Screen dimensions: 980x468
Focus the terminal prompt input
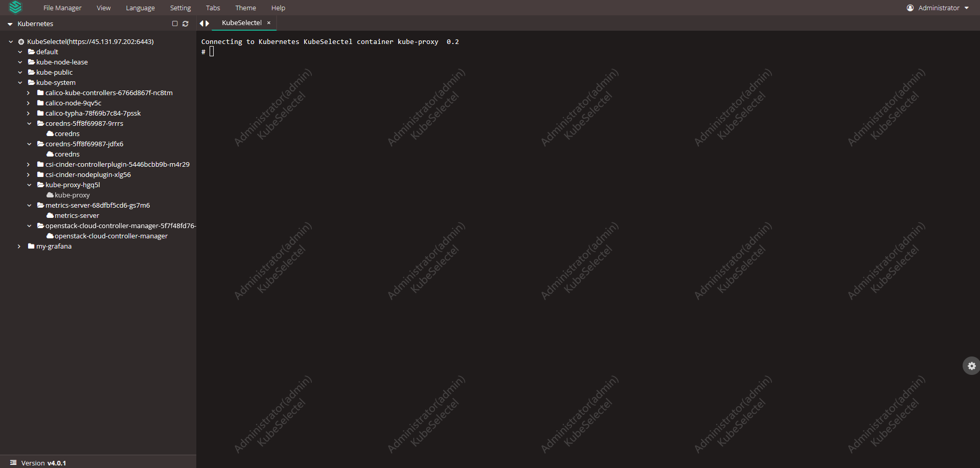coord(212,52)
